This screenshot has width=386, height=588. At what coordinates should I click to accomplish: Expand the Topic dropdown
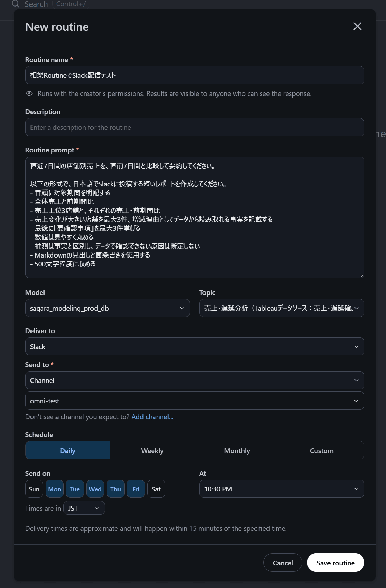coord(282,308)
